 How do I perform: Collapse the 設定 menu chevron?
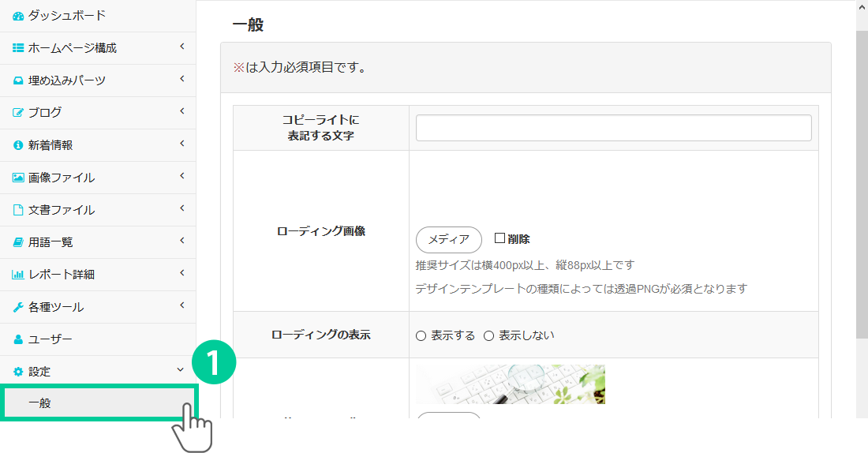(x=181, y=370)
